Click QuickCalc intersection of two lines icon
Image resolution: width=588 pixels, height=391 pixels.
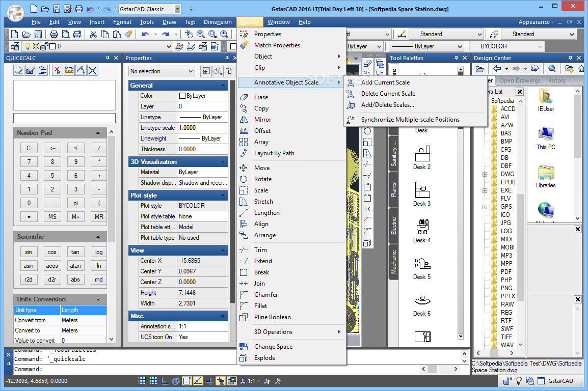coord(93,70)
